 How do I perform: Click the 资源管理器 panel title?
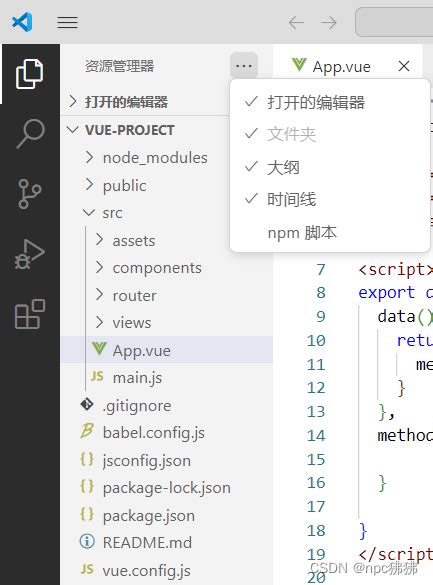click(119, 66)
